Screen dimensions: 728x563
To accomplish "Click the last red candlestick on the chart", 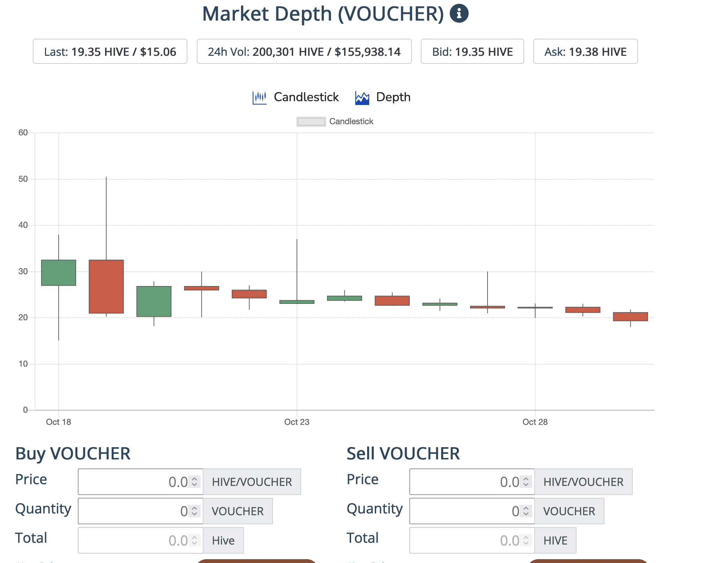I will click(630, 317).
